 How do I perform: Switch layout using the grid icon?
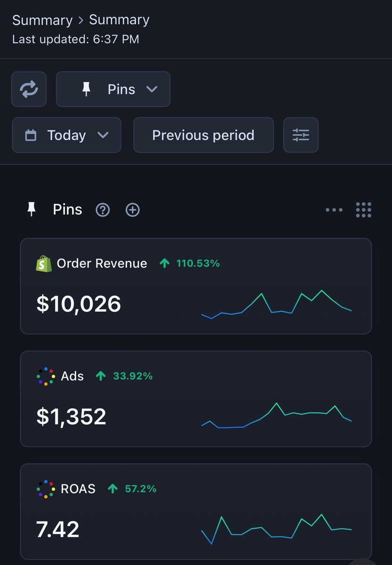tap(364, 210)
